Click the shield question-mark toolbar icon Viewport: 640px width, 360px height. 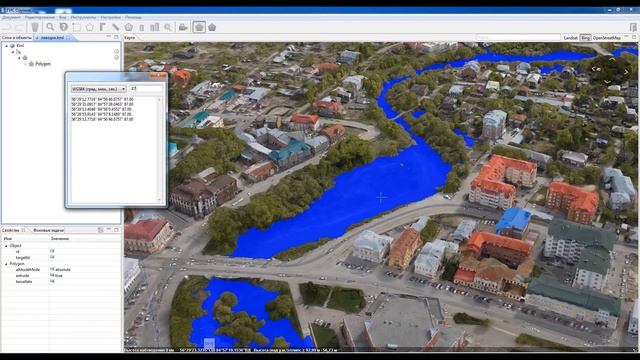coord(63,27)
